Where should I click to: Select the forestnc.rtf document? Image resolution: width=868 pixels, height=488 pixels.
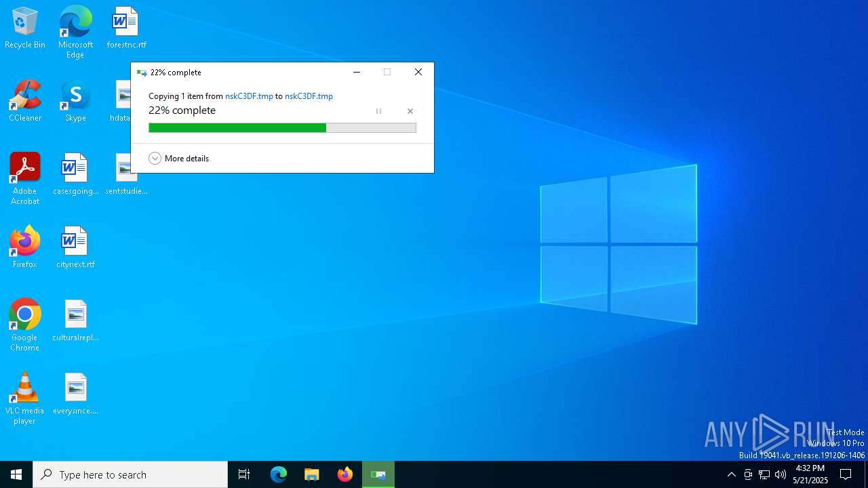(x=126, y=28)
